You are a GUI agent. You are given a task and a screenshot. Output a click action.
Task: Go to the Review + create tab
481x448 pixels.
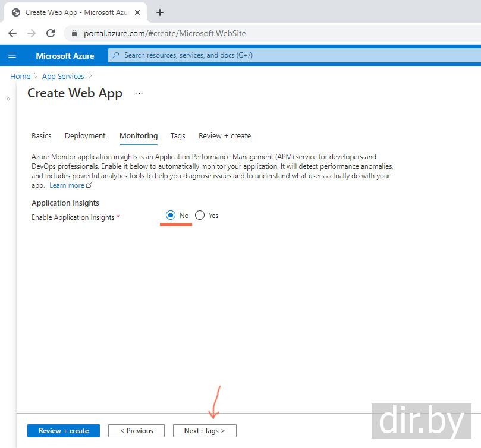click(x=225, y=135)
